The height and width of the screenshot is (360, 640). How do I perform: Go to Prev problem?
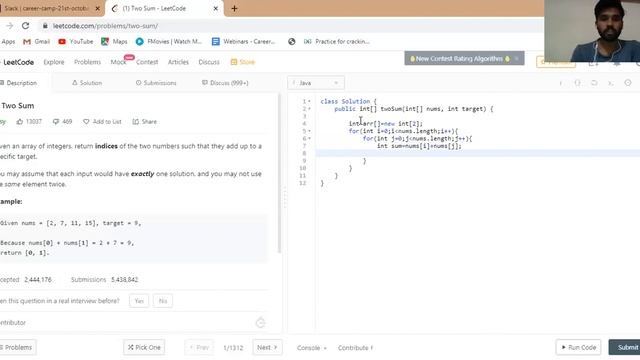click(x=199, y=347)
